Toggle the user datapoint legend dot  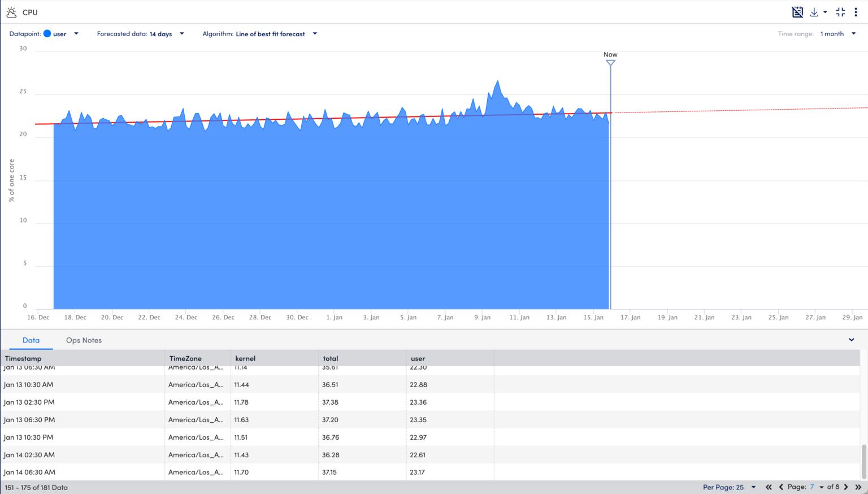point(50,33)
